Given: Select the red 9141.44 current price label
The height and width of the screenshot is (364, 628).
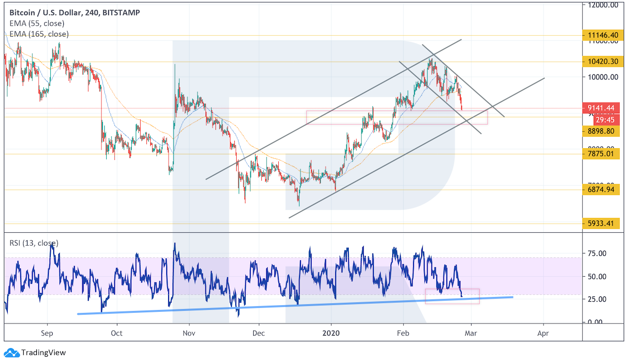Looking at the screenshot, I should [x=600, y=108].
